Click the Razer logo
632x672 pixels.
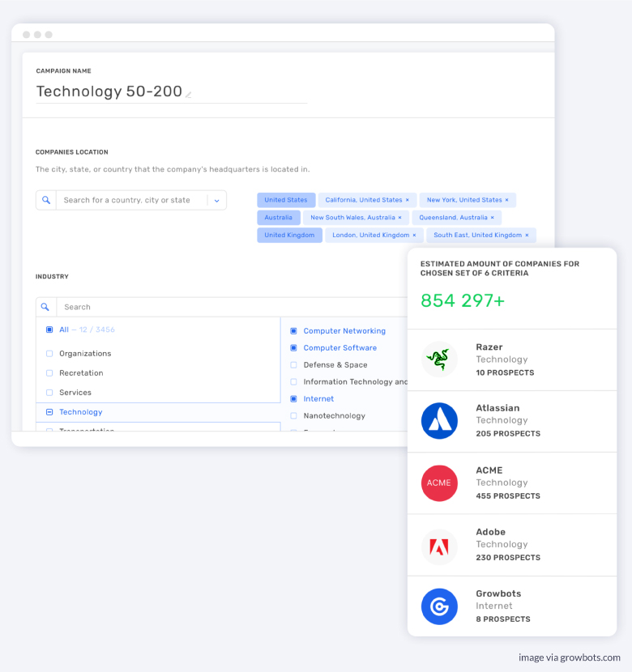[439, 359]
